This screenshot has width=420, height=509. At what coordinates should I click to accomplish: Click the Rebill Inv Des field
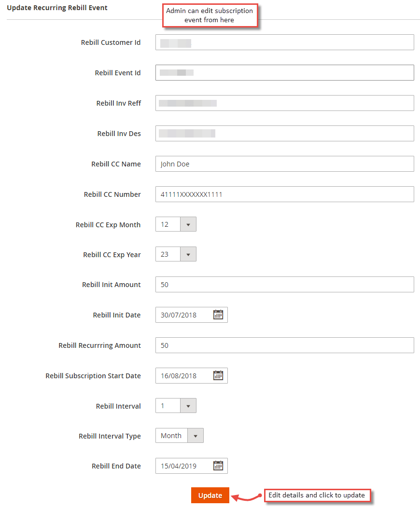pos(284,133)
